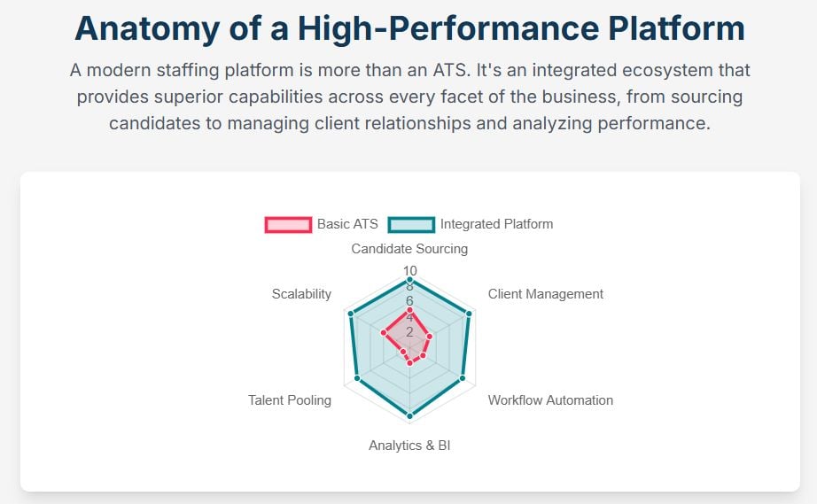Select the Workflow Automation axis label
This screenshot has height=504, width=817.
point(550,399)
